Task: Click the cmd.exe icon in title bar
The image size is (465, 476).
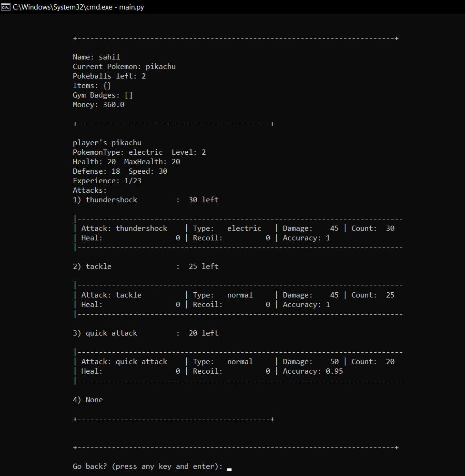Action: point(5,7)
